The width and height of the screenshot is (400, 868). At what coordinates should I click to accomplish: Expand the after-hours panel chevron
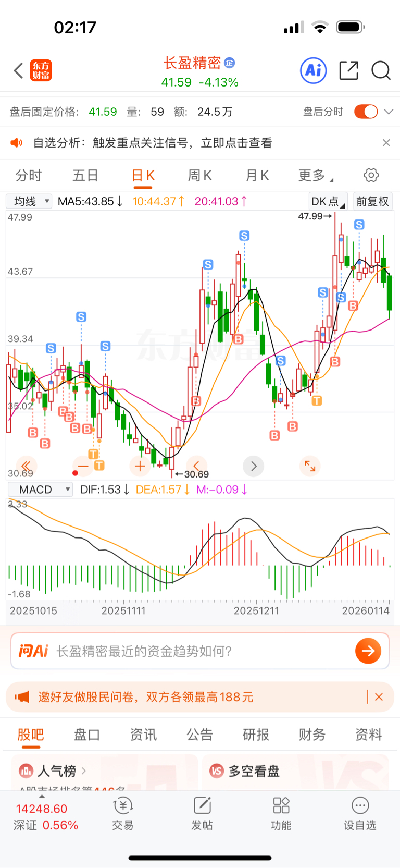click(389, 112)
